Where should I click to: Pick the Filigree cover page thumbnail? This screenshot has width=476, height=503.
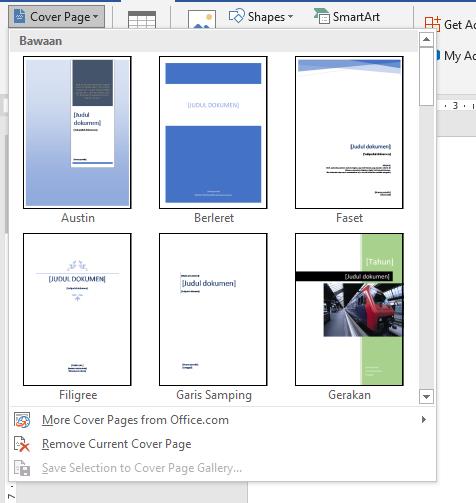coord(77,309)
